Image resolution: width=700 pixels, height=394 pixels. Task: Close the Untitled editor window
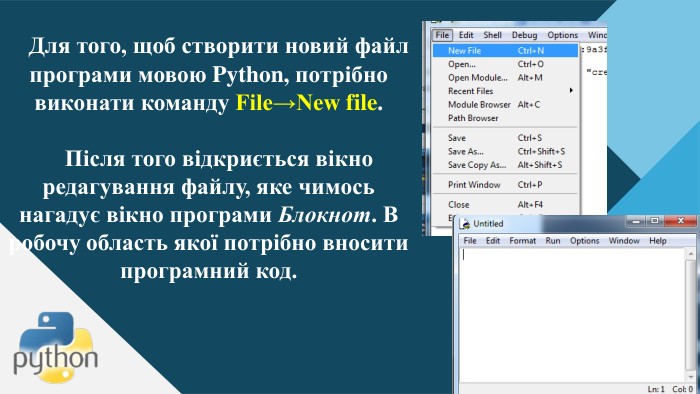pyautogui.click(x=680, y=220)
